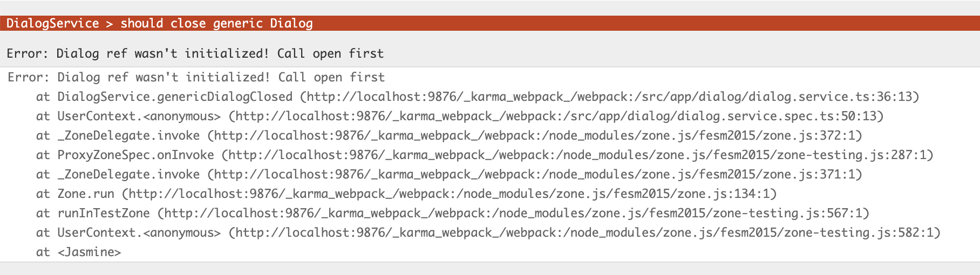Click the first 'Error:' line of the stack trace
The image size is (980, 275).
pos(196,77)
